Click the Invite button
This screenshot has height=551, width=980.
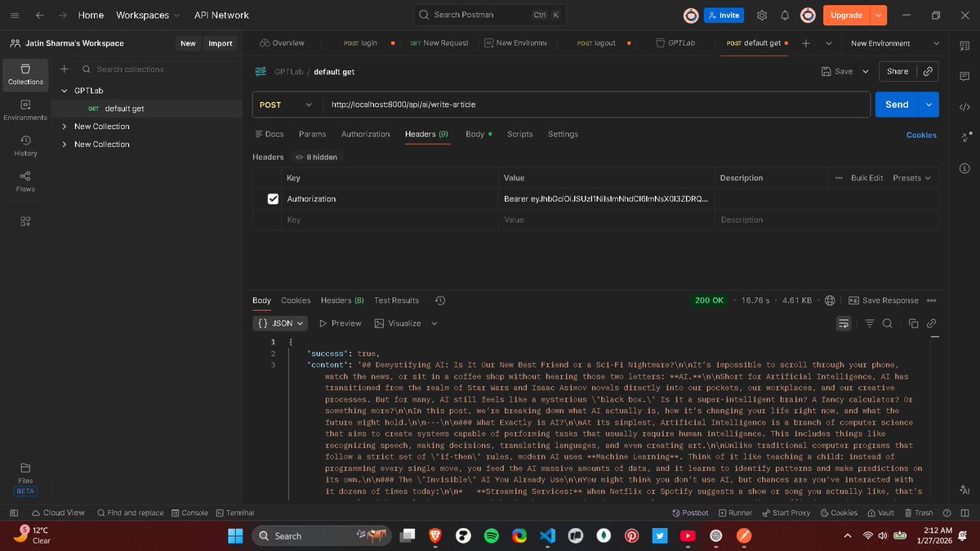723,15
